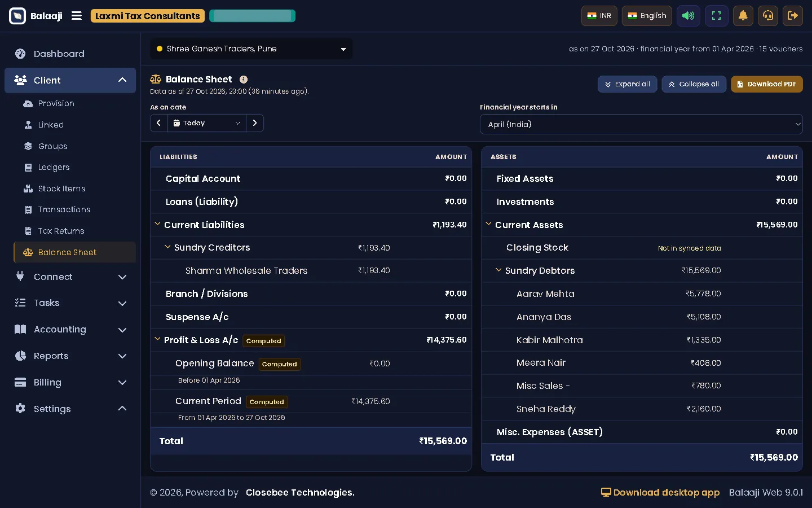The width and height of the screenshot is (812, 508).
Task: Open Linked under Client
Action: pyautogui.click(x=74, y=125)
